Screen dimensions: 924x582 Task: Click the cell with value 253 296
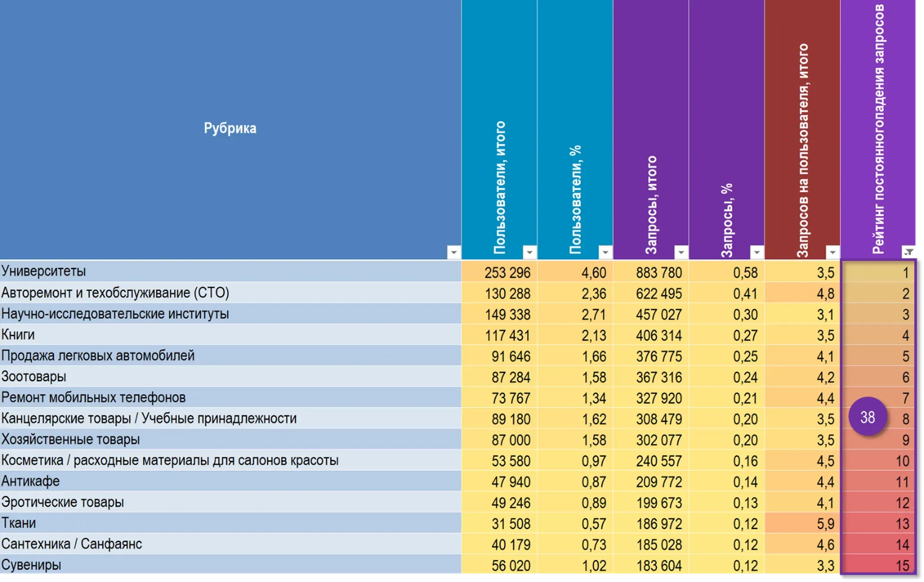[499, 272]
